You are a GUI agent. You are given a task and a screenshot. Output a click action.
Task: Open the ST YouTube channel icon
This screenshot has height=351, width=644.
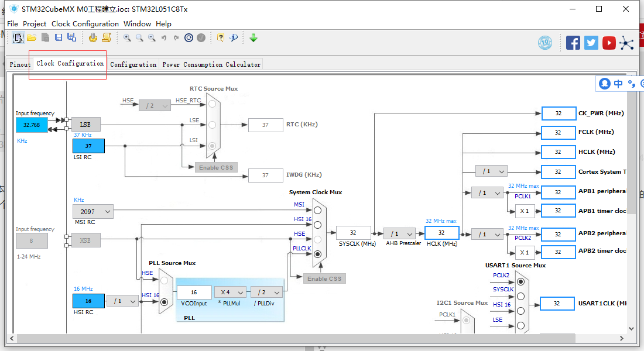click(609, 43)
